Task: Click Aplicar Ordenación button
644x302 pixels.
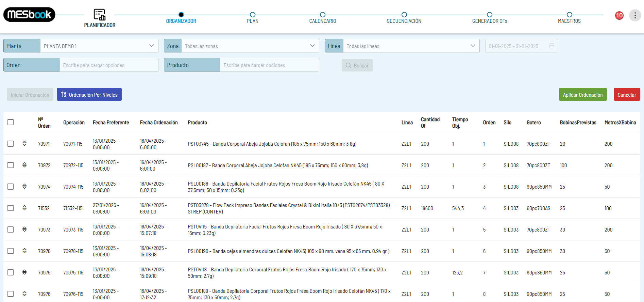Action: click(x=582, y=95)
